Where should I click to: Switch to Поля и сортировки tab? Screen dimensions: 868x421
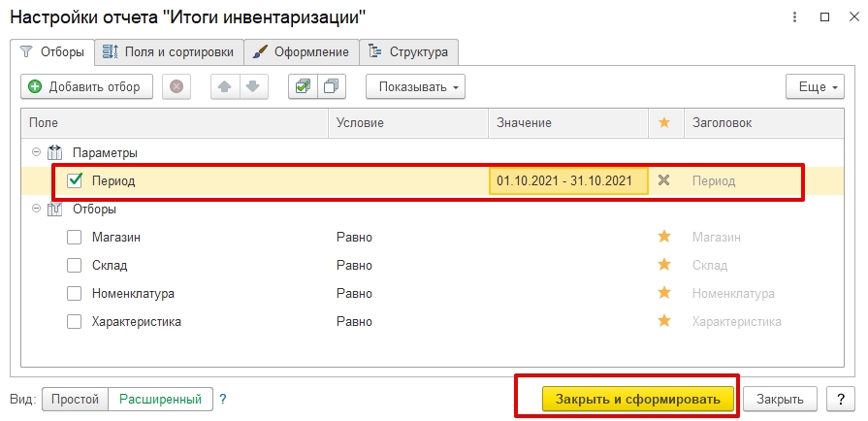coord(169,52)
